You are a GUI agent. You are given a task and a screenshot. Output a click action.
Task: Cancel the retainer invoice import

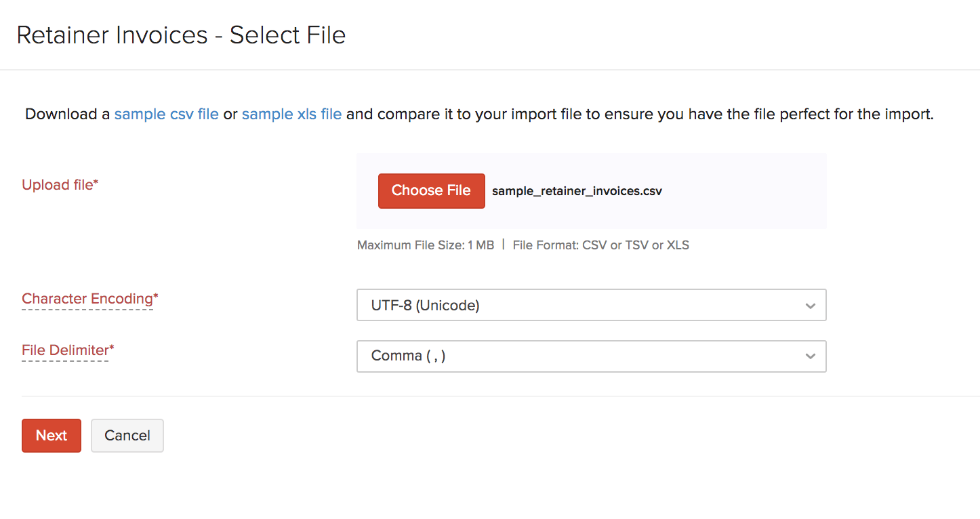click(x=127, y=435)
